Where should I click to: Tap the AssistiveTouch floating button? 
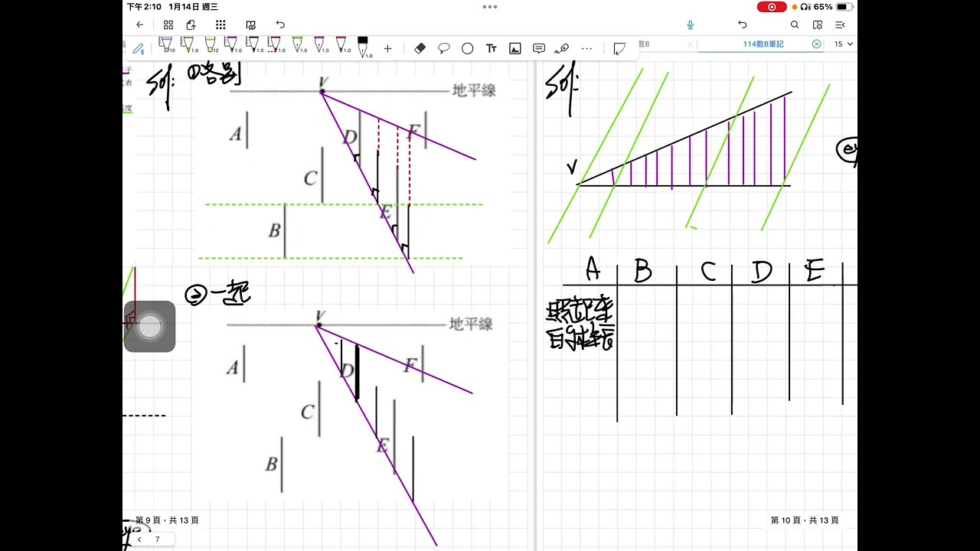(x=150, y=327)
